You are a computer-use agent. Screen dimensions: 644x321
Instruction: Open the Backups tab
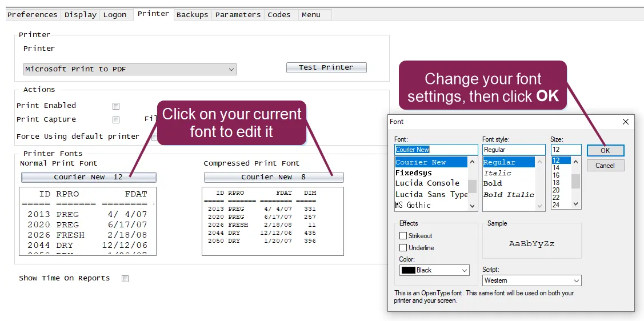192,15
